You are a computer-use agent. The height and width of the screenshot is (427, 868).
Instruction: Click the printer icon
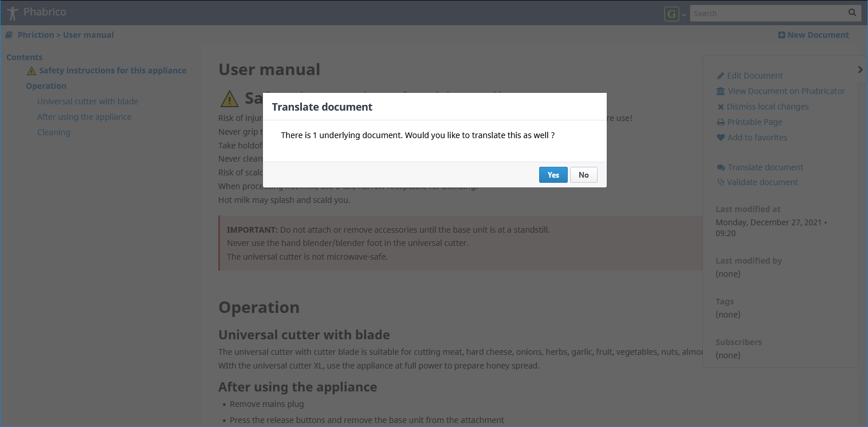721,122
